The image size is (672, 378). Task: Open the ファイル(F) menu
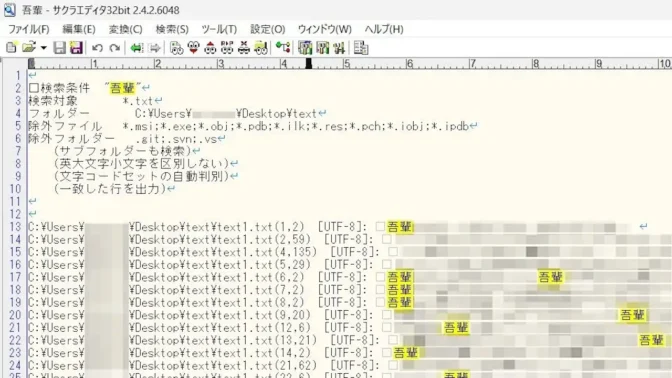(29, 29)
